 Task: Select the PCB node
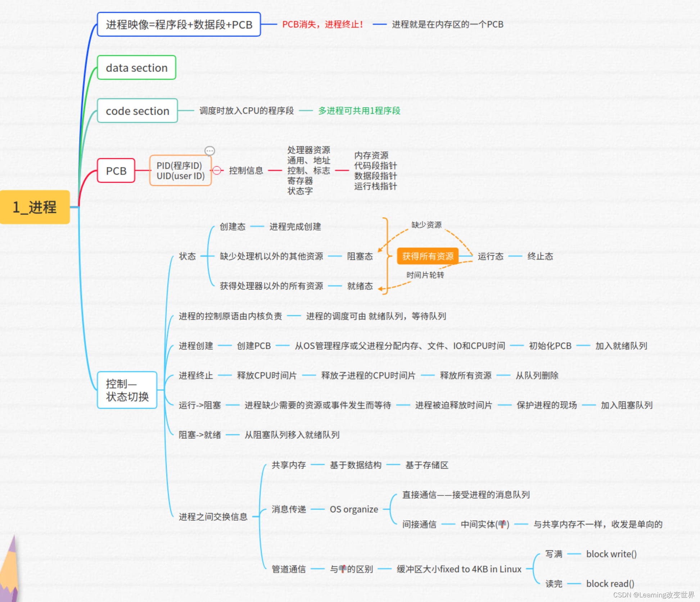(x=116, y=170)
